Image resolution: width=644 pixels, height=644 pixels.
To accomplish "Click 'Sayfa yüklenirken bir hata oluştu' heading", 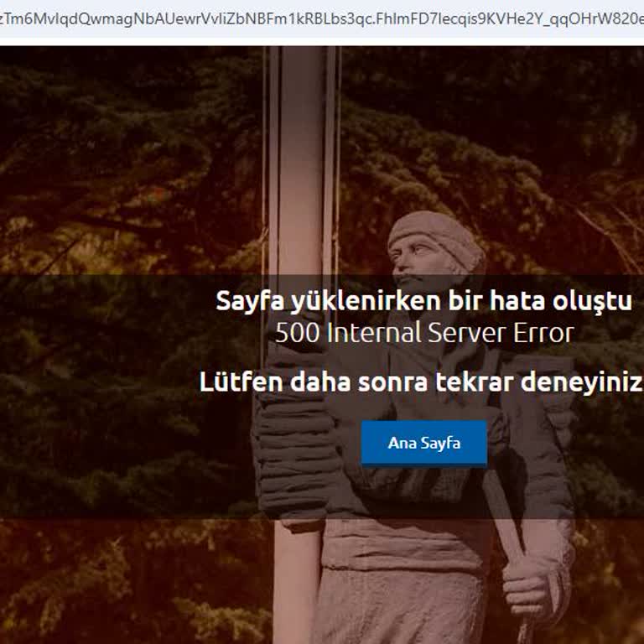I will pyautogui.click(x=423, y=301).
